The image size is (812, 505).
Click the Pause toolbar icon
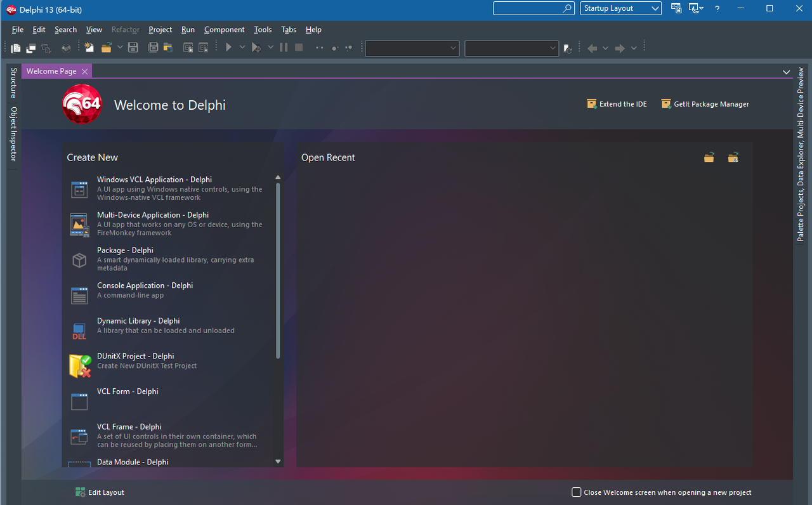pos(284,48)
